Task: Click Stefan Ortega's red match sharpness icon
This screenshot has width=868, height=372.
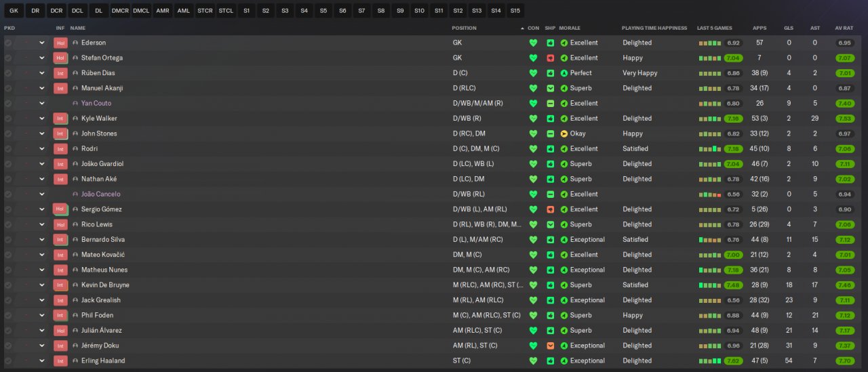Action: (x=551, y=58)
